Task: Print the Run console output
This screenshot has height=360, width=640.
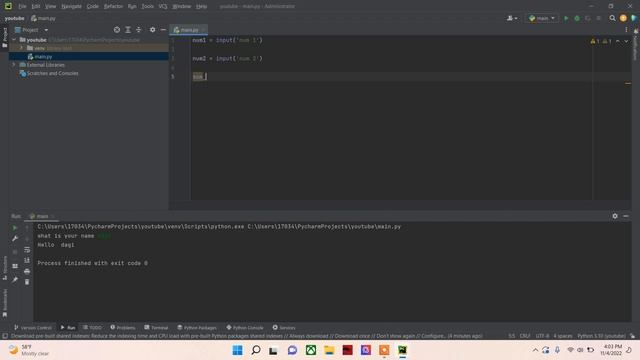Action: coord(27,271)
